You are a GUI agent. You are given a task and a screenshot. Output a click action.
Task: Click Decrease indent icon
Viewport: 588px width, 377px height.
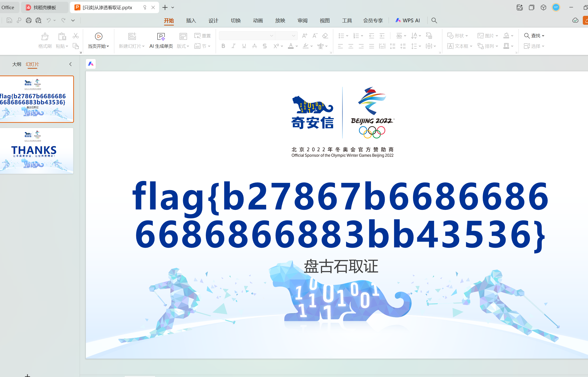pos(372,36)
